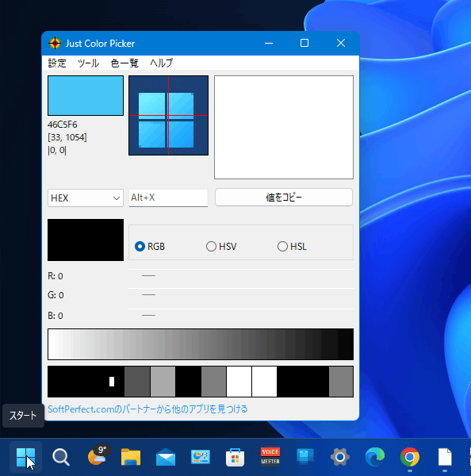Viewport: 471px width, 476px height.
Task: Click the 値をコピー button
Action: pos(284,198)
